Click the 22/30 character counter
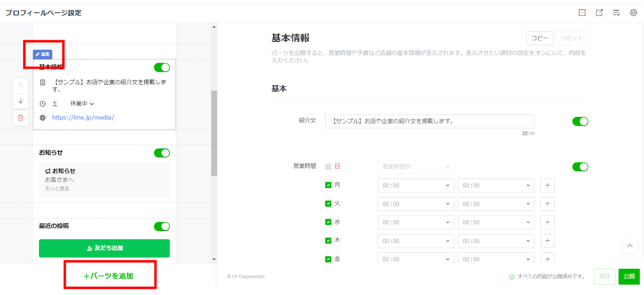Image resolution: width=644 pixels, height=295 pixels. (x=528, y=133)
